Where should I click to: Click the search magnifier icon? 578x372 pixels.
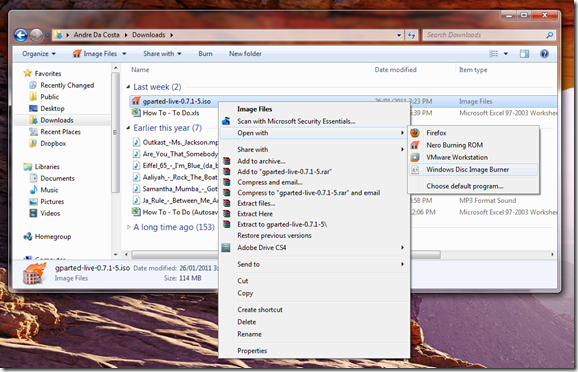(550, 35)
